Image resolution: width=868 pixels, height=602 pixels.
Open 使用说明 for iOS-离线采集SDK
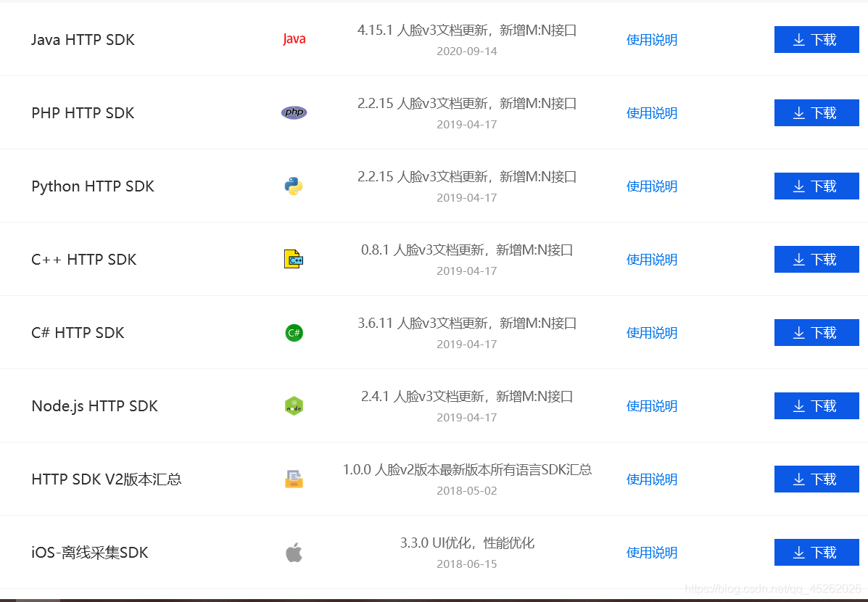[652, 552]
